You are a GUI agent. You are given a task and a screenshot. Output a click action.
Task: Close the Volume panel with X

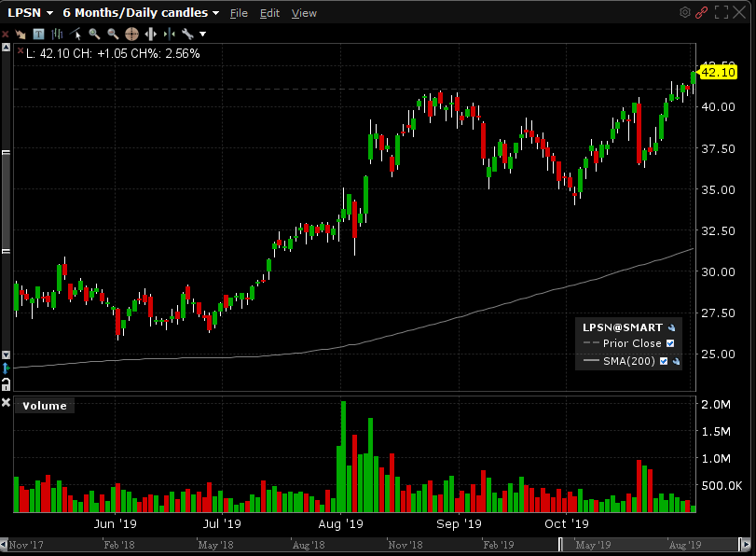point(7,404)
